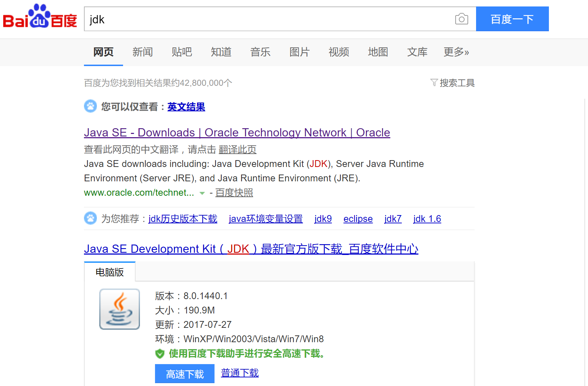Click the update date 2017-07-27
This screenshot has width=588, height=386.
tap(207, 325)
